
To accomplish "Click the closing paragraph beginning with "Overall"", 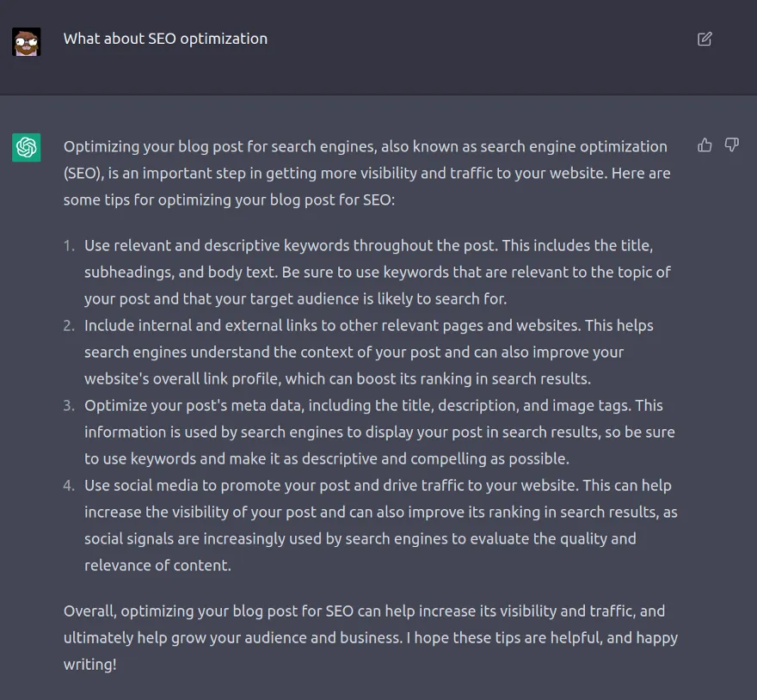I will click(x=370, y=637).
